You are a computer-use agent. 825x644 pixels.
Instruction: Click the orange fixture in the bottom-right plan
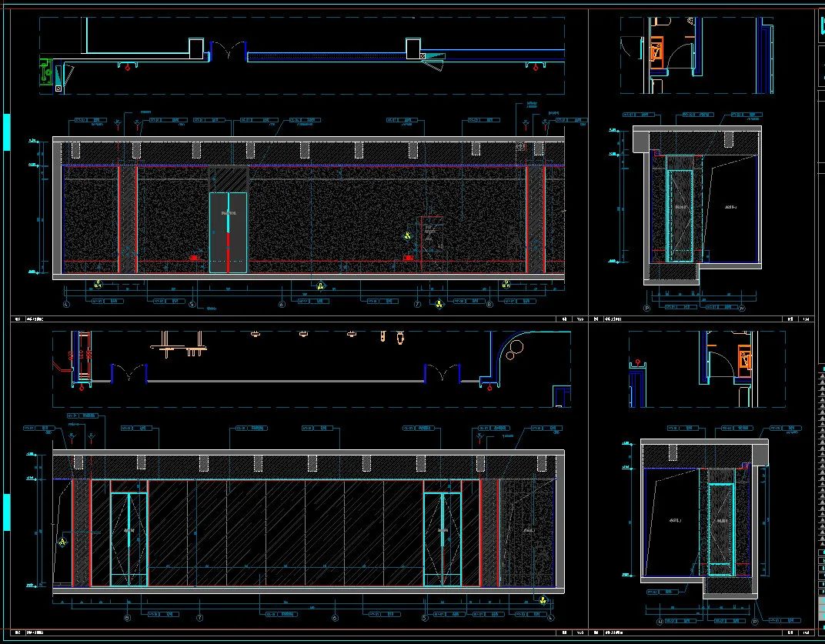[744, 359]
